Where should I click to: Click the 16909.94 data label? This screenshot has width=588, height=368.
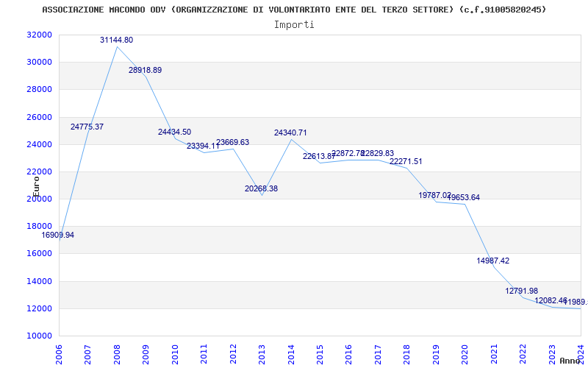point(58,236)
